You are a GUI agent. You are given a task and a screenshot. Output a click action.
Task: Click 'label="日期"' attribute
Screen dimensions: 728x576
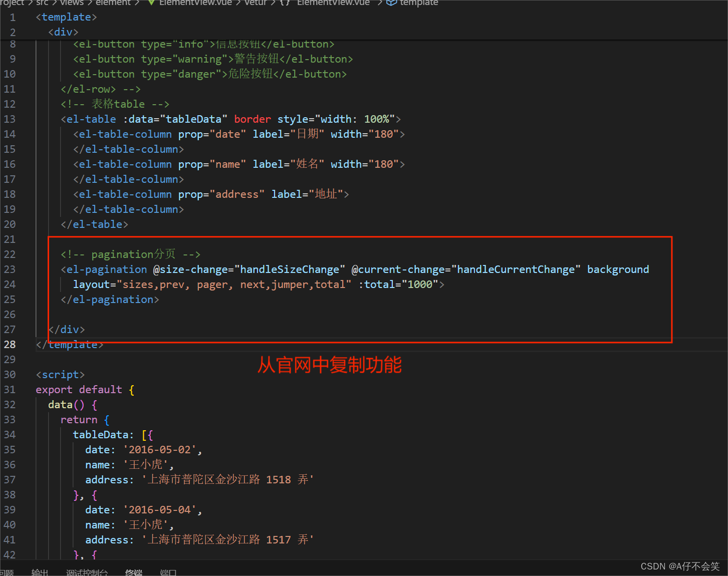tap(289, 134)
